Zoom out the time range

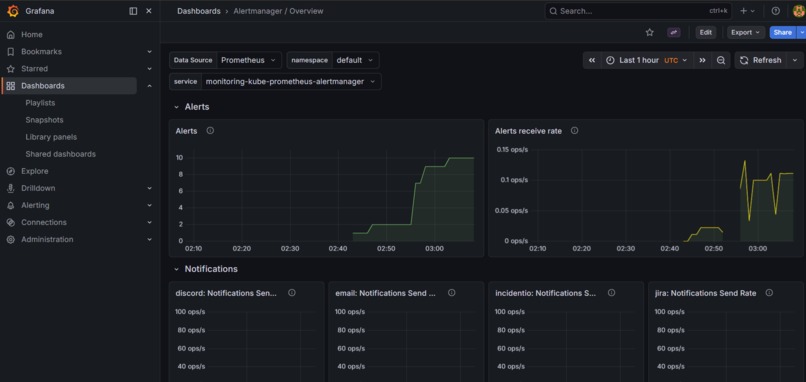(721, 60)
